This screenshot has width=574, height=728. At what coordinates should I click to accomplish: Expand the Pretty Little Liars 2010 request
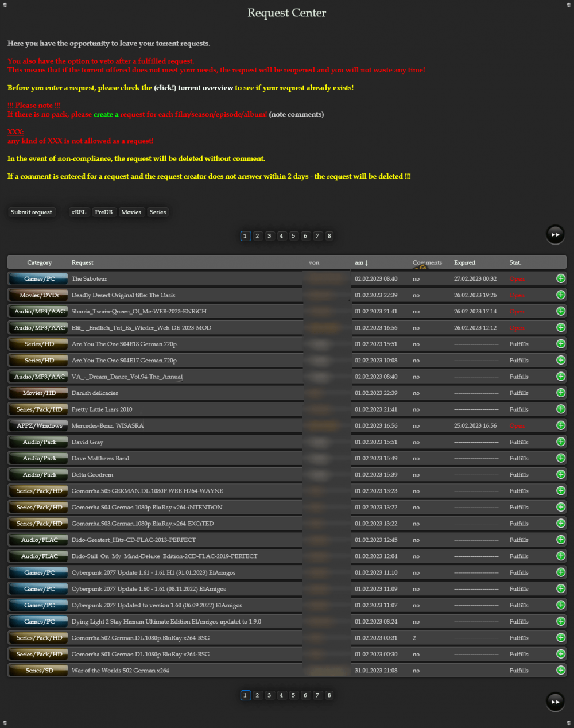560,409
